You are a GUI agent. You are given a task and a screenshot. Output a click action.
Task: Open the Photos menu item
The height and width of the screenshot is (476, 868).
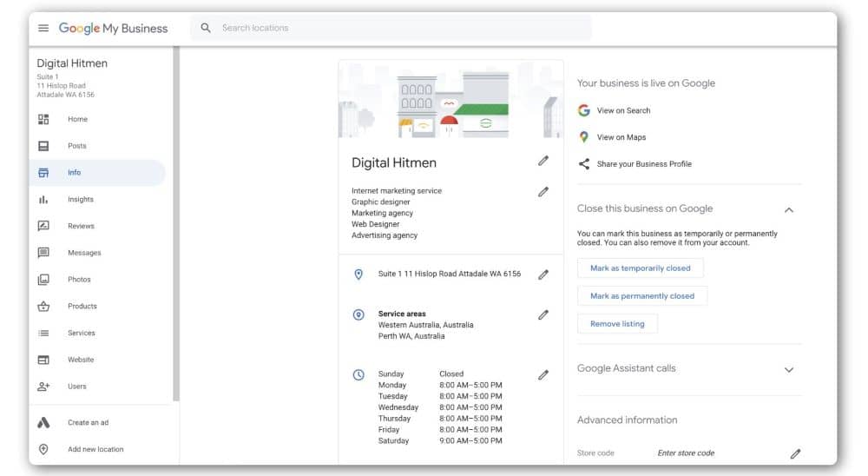click(97, 280)
